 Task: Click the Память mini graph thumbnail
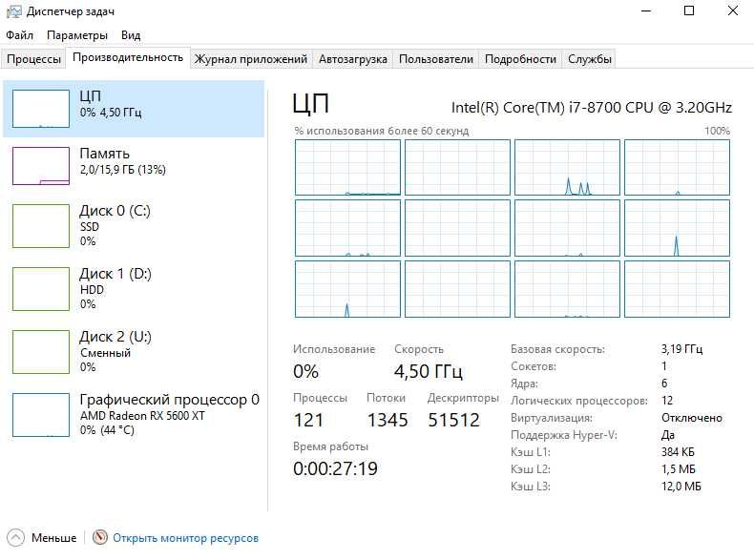point(41,166)
